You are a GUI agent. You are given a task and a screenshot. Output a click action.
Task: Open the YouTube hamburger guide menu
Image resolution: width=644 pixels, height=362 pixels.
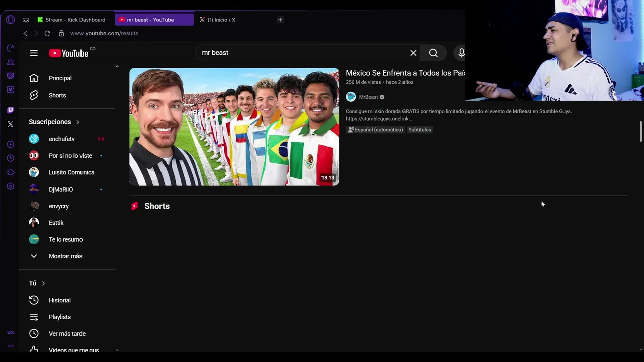point(34,53)
